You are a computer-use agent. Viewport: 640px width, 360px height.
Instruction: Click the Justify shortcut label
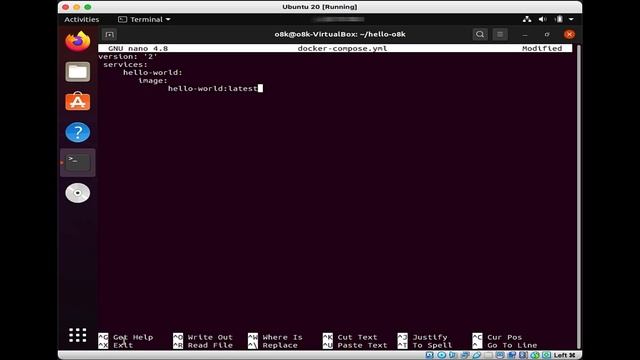click(x=430, y=337)
